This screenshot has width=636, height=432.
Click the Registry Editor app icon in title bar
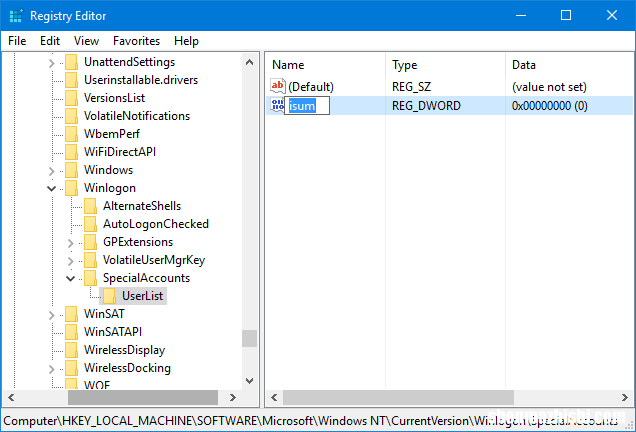[15, 15]
